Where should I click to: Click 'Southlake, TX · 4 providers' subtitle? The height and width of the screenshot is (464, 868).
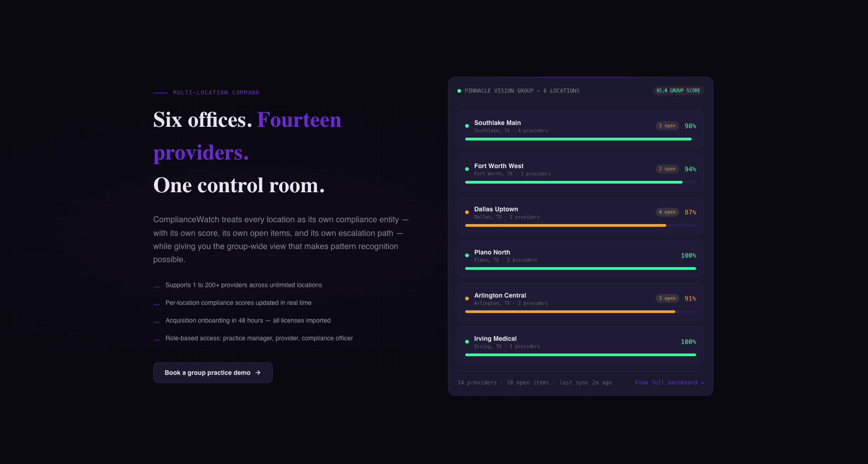(x=511, y=131)
